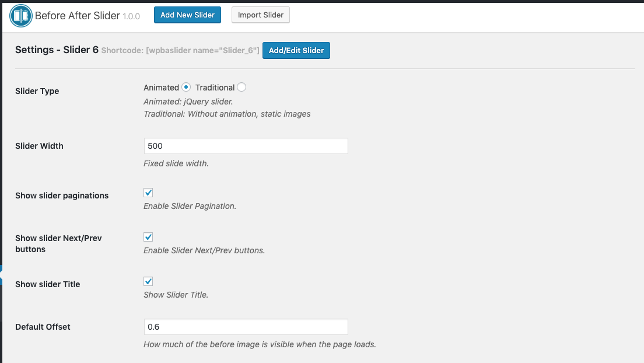Screen dimensions: 644x363
Task: Click into the Default Offset field
Action: pos(246,327)
